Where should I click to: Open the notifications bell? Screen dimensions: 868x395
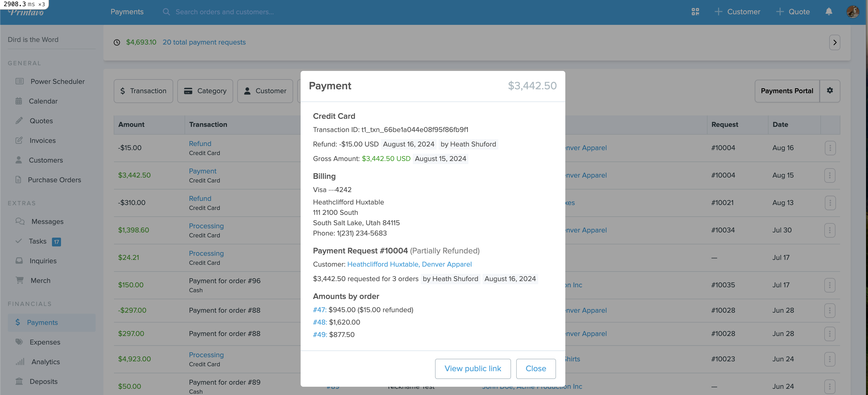click(x=829, y=12)
